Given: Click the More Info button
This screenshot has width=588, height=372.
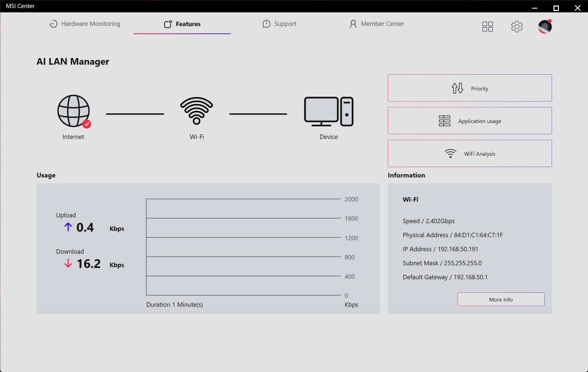Looking at the screenshot, I should (x=501, y=299).
